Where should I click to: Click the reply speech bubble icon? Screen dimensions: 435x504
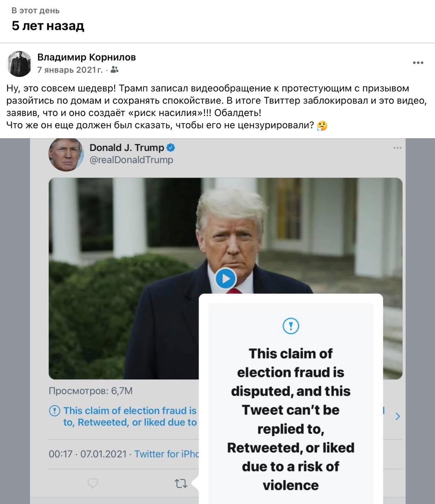tap(93, 483)
